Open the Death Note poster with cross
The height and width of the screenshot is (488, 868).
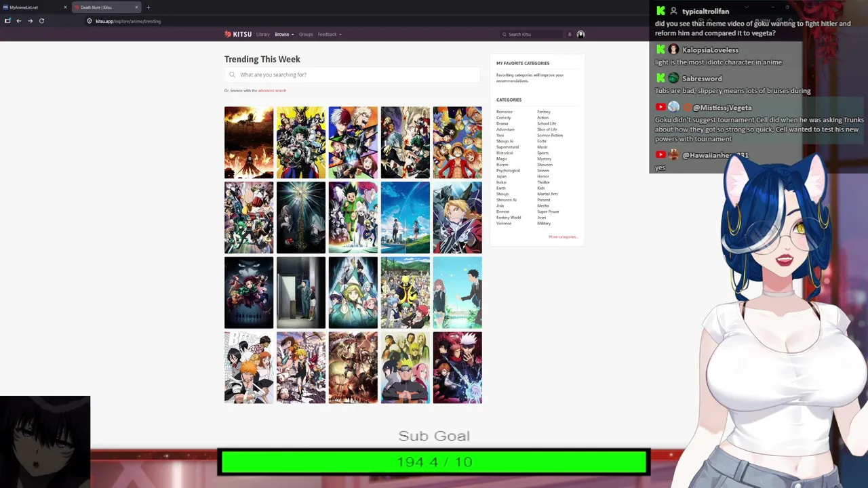301,218
